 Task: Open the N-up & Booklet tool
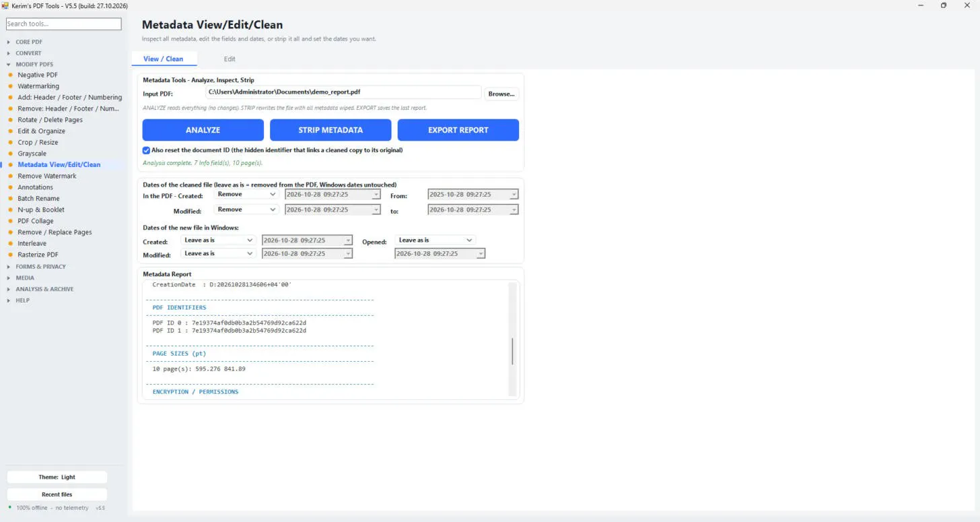(x=41, y=209)
